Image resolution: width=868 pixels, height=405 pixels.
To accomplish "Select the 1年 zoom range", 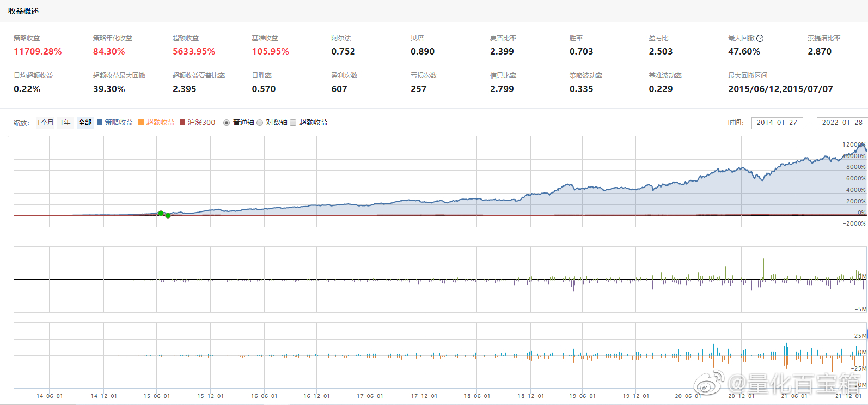I will (65, 123).
